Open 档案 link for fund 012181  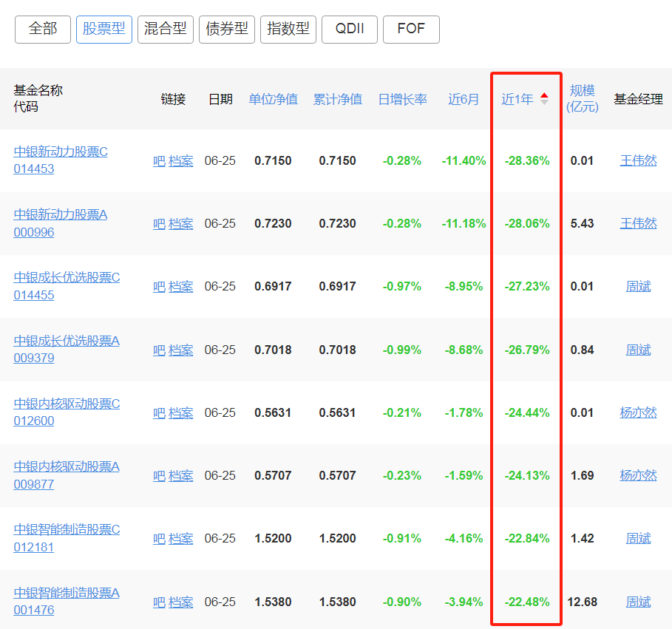tap(181, 539)
